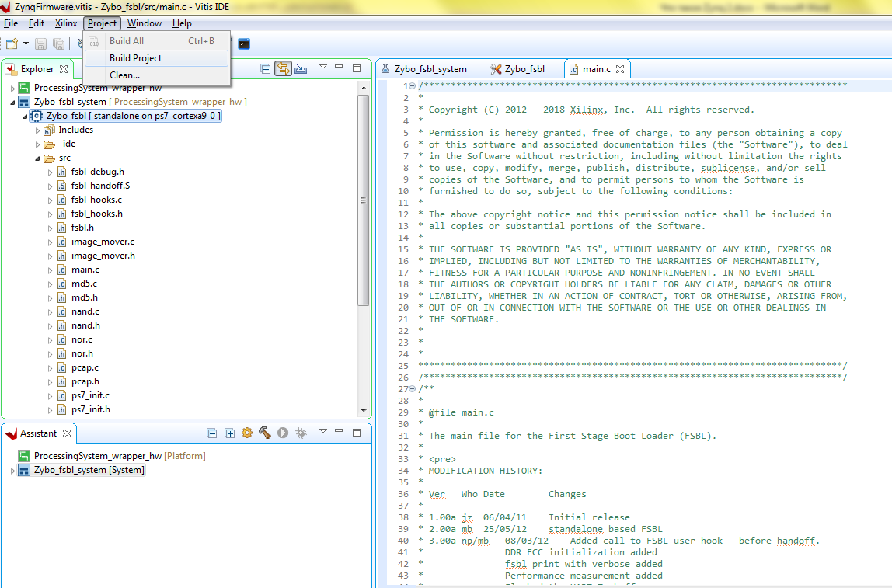Collapse all in the Assistant panel

tap(212, 433)
